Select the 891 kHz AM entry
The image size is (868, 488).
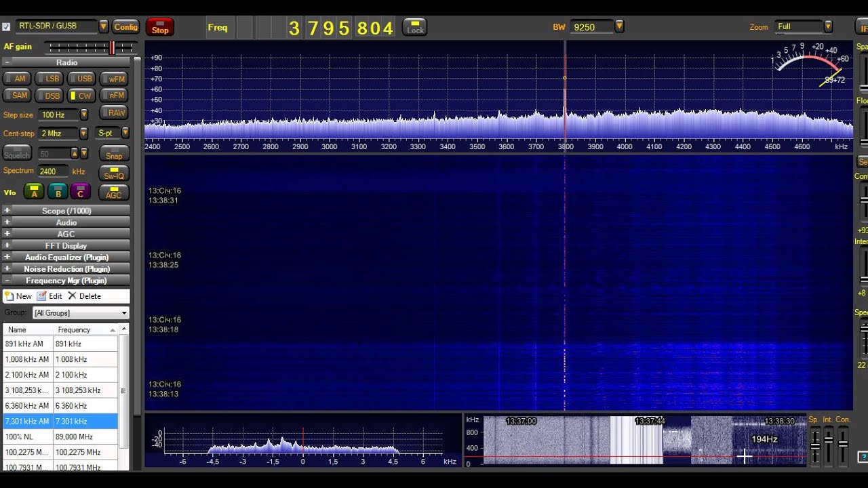60,344
